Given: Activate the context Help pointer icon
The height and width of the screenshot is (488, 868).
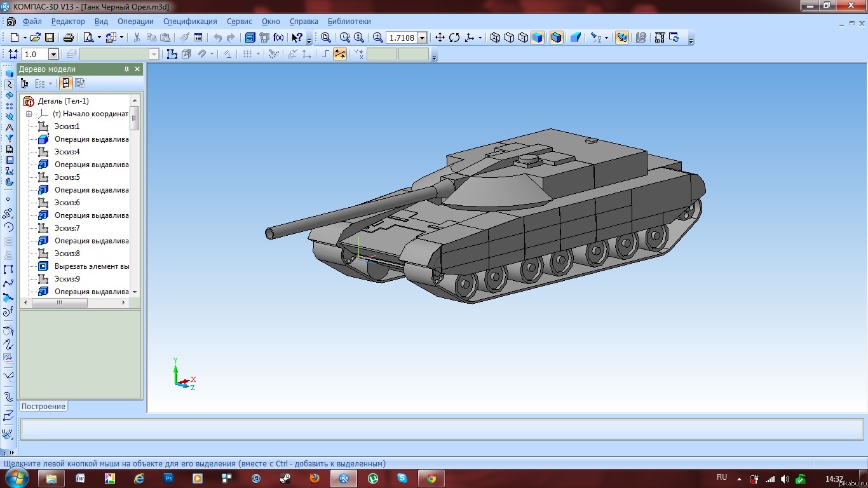Looking at the screenshot, I should pos(297,37).
